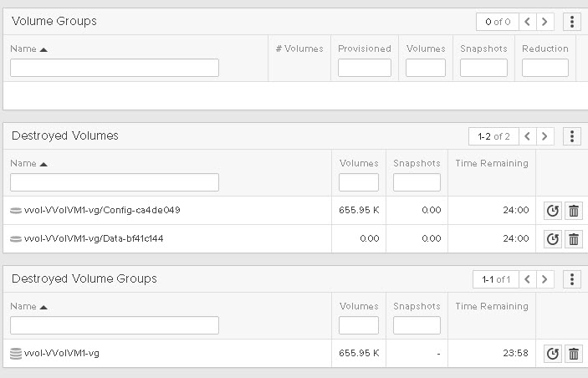Recover the Config-ca4de049 destroyed volume

click(552, 211)
